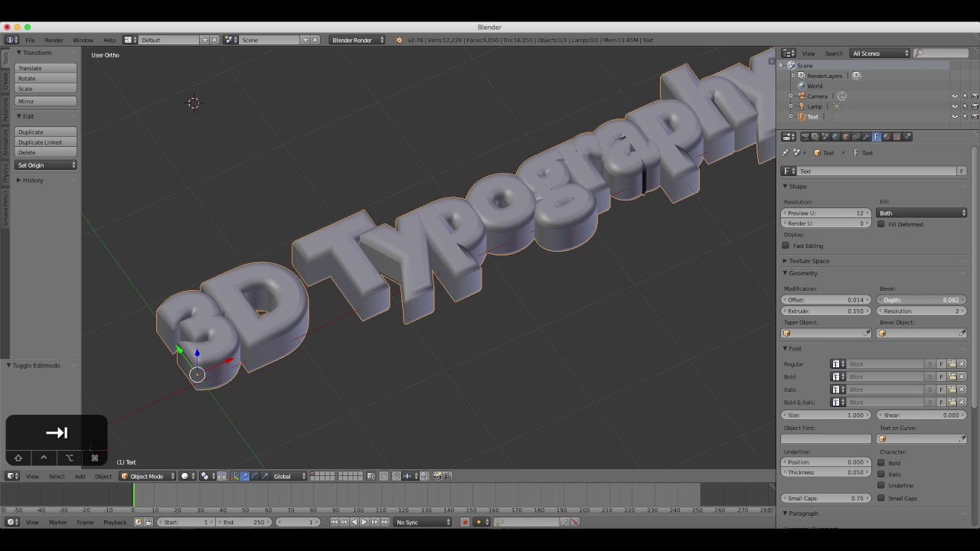Open the Add menu in 3D view header
The height and width of the screenshot is (551, 980).
click(80, 476)
